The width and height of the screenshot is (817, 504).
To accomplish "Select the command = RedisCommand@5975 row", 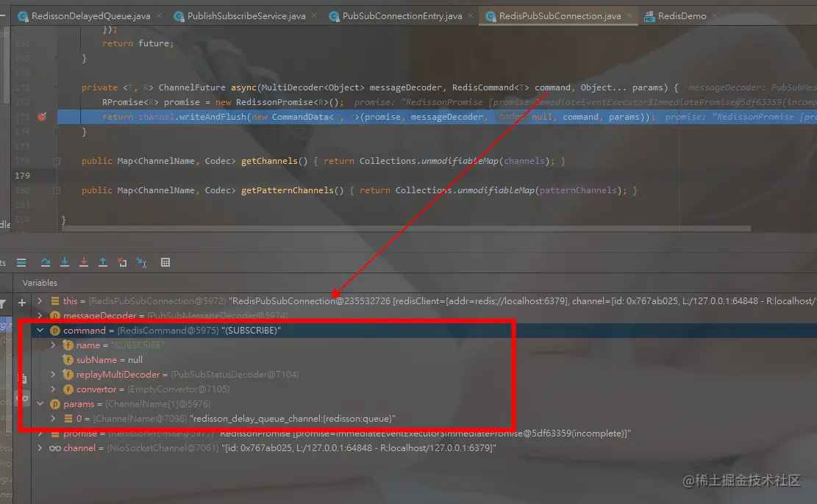I will (x=424, y=330).
